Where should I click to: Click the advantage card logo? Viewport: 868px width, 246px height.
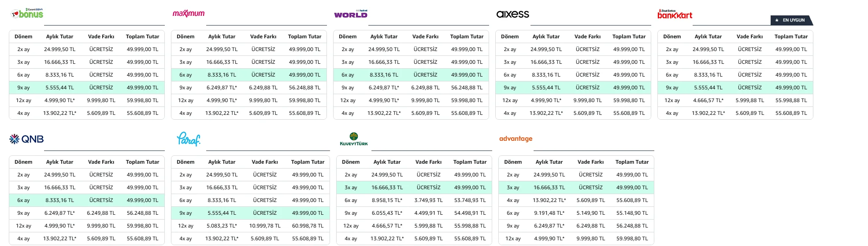[516, 139]
